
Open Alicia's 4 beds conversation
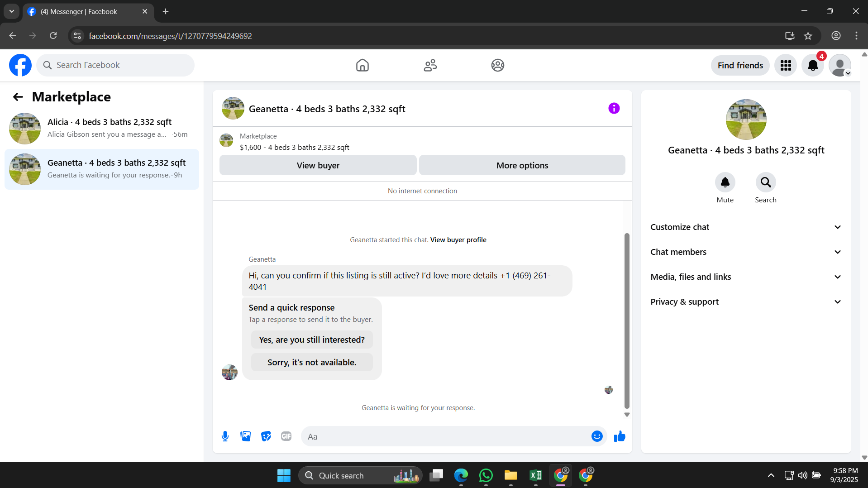point(102,129)
